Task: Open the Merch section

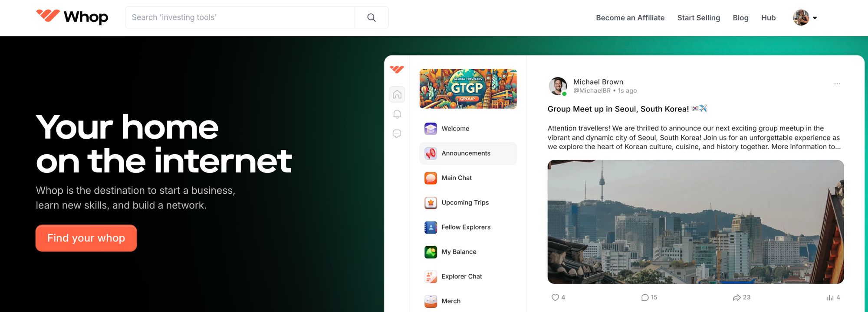Action: pyautogui.click(x=468, y=301)
